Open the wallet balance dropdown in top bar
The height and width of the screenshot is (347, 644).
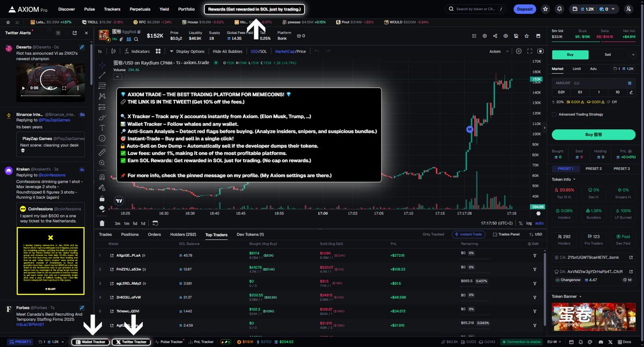pyautogui.click(x=594, y=9)
